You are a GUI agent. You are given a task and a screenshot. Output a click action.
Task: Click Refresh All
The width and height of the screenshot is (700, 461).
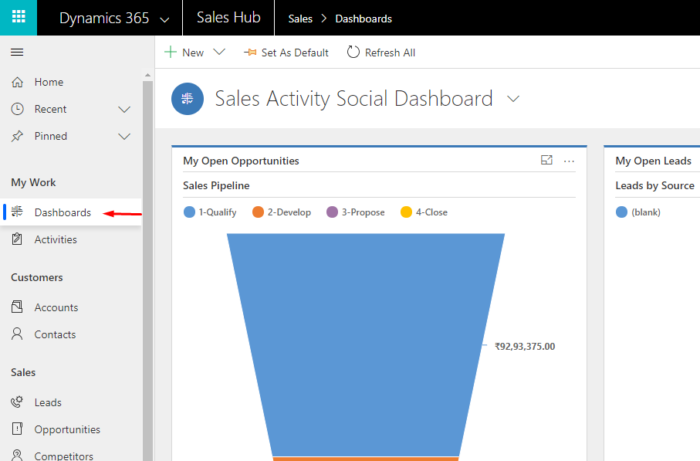click(381, 53)
